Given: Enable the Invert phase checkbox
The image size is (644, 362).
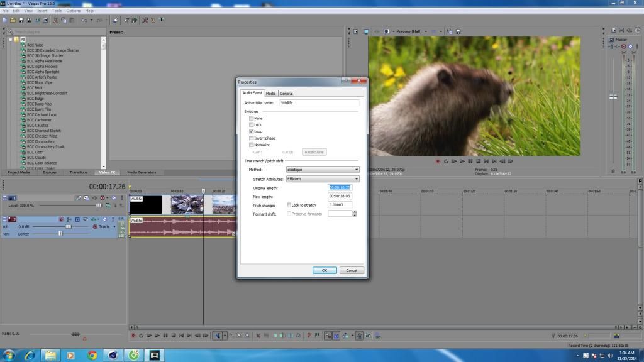Looking at the screenshot, I should tap(252, 138).
